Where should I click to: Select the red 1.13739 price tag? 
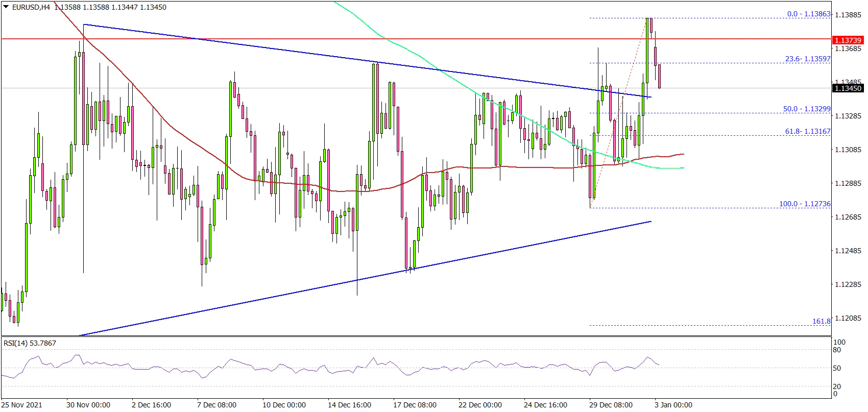(848, 40)
